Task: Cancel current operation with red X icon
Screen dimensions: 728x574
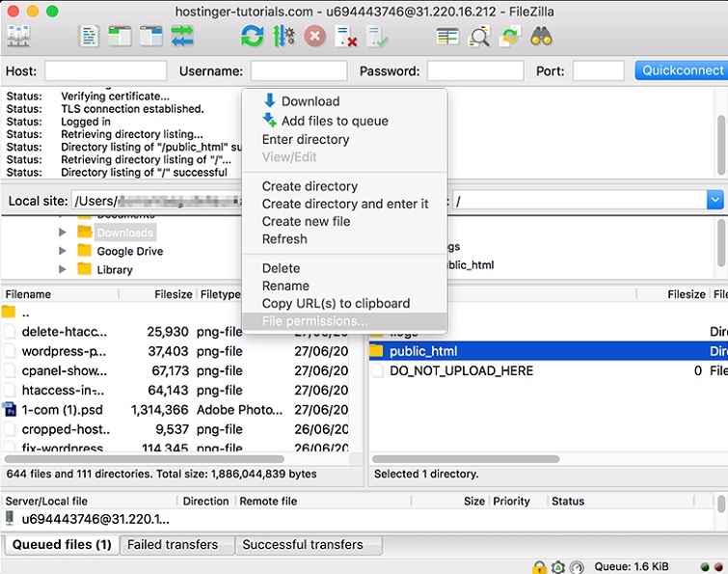Action: pos(315,37)
